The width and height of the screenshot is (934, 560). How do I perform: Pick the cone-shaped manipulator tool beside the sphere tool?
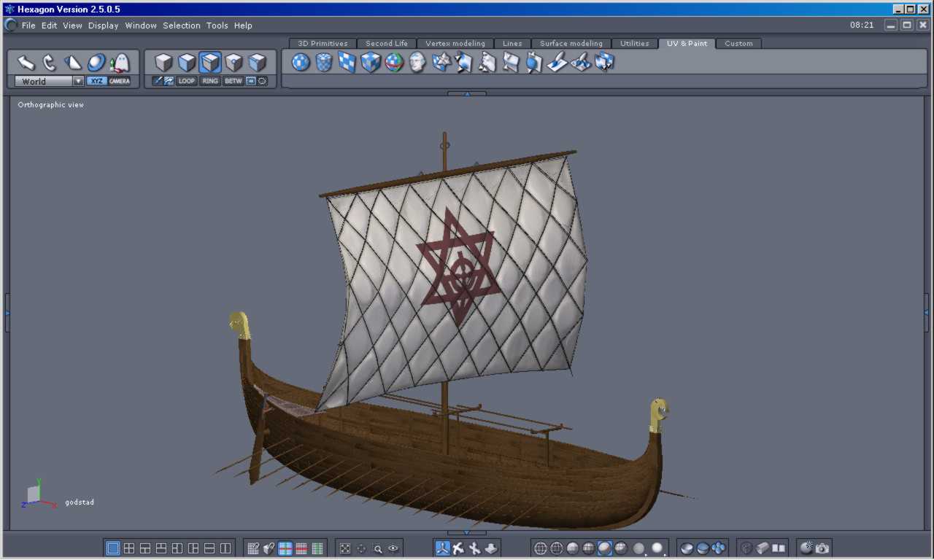click(x=73, y=63)
